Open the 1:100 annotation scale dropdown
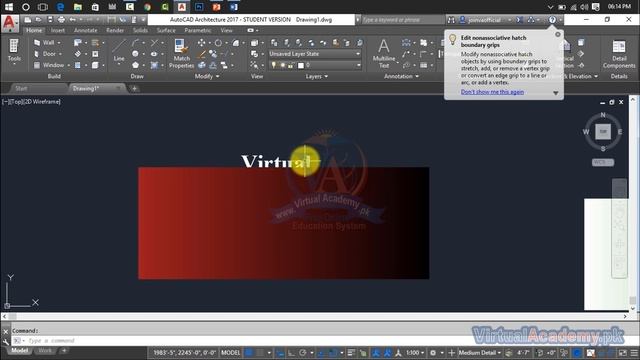The height and width of the screenshot is (360, 640). pyautogui.click(x=416, y=353)
